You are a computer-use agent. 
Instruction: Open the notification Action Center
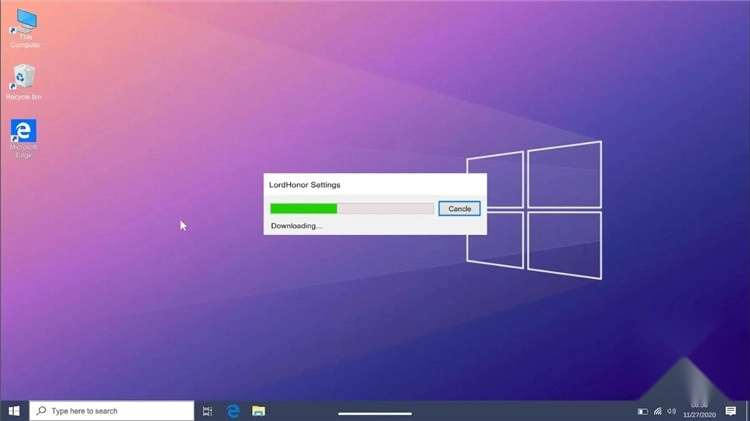(x=731, y=411)
